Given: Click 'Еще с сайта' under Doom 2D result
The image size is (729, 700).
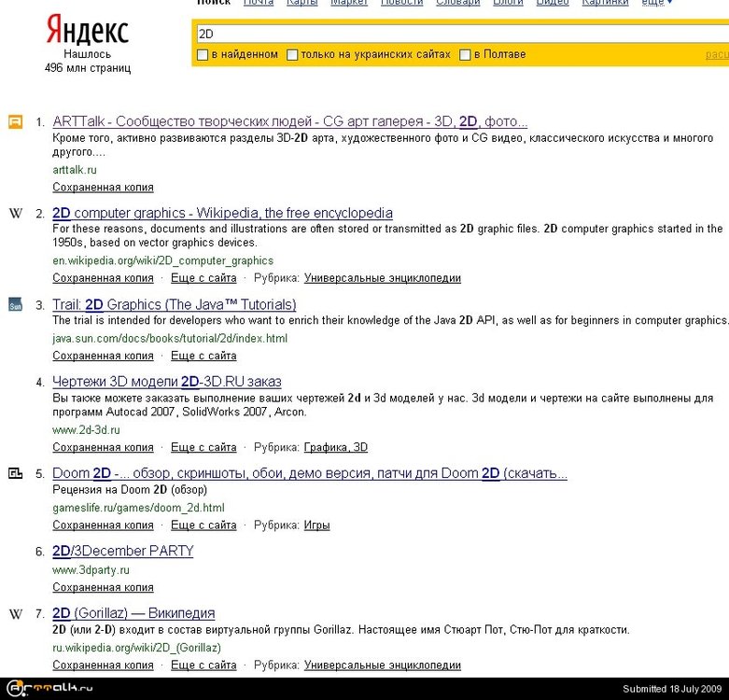Looking at the screenshot, I should tap(203, 525).
